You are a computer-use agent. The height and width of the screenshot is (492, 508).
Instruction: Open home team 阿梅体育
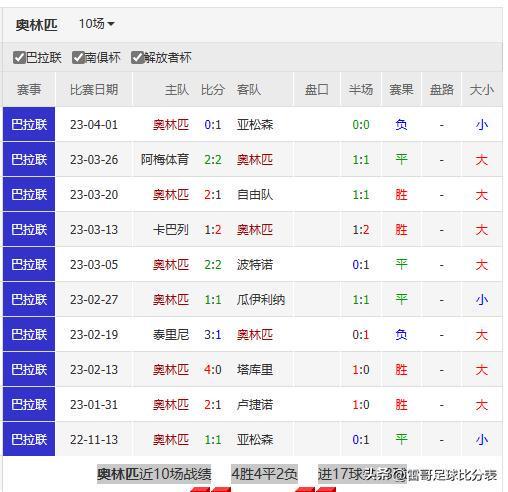(x=165, y=160)
